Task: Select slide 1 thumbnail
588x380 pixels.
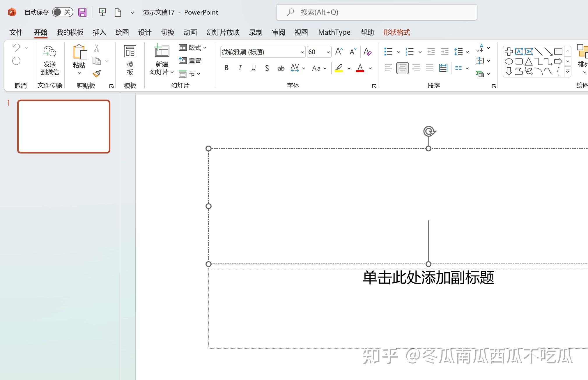Action: click(64, 126)
